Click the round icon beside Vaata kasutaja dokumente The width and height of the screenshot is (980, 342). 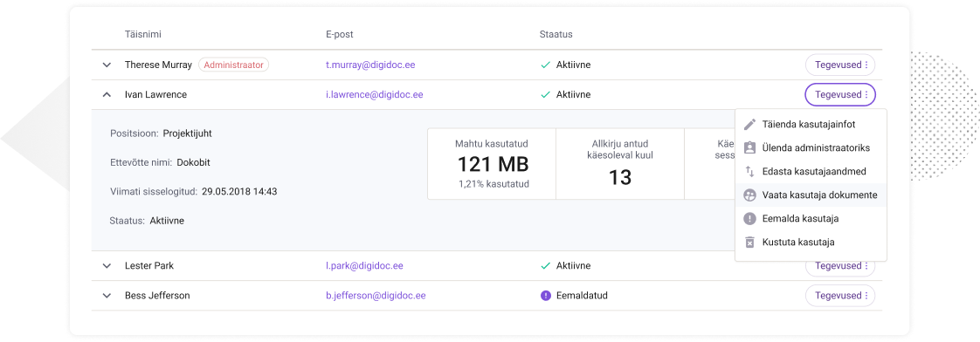coord(750,195)
